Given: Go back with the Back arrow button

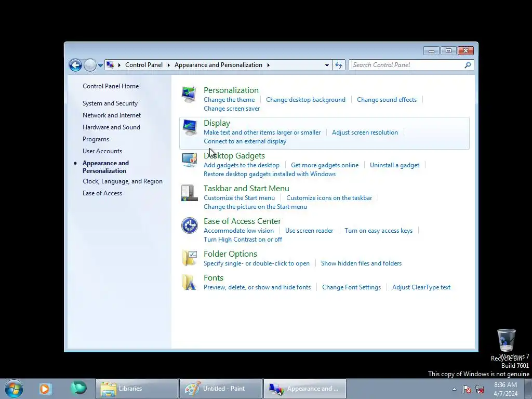Looking at the screenshot, I should (x=75, y=65).
